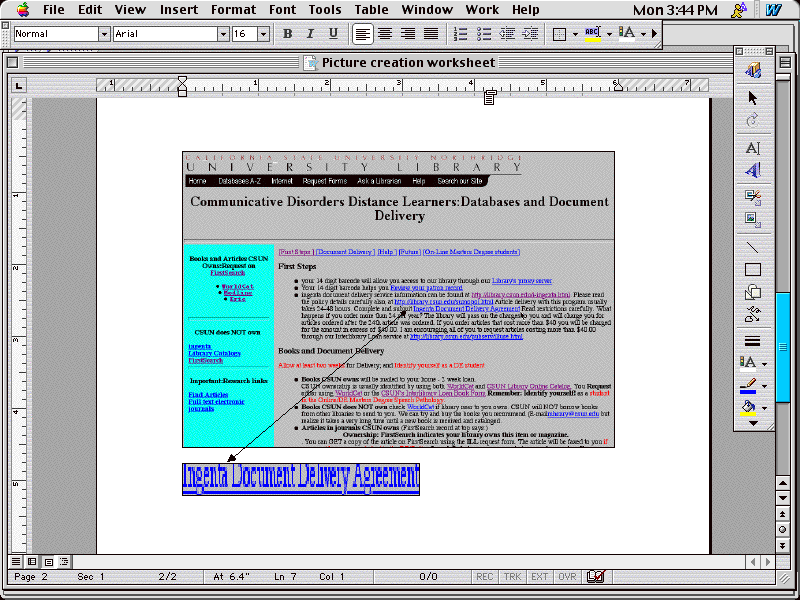Open the Format menu

pos(233,10)
